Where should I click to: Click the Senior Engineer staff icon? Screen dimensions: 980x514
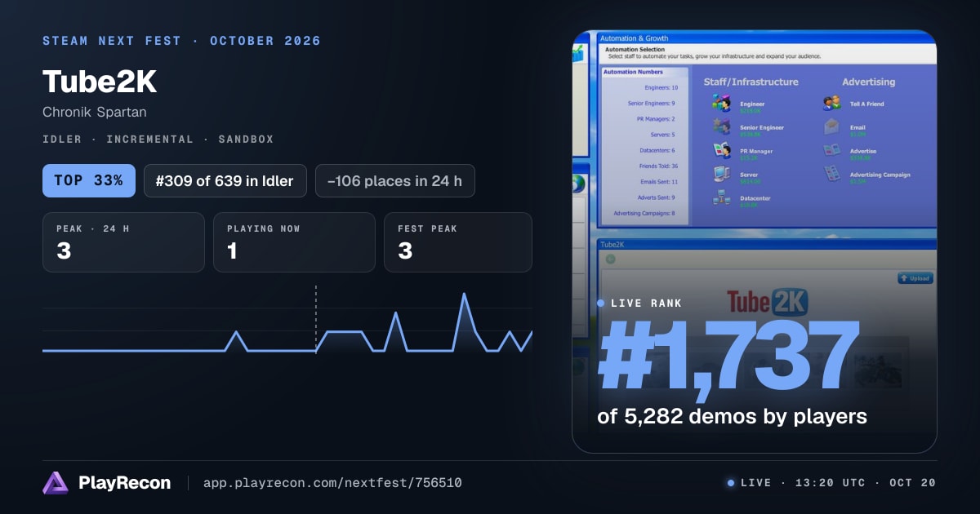coord(721,127)
